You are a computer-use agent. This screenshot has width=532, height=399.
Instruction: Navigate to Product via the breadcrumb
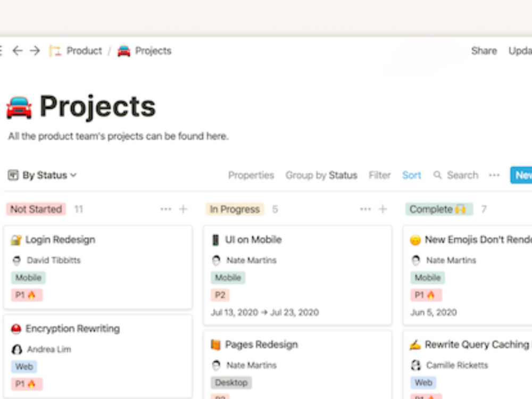(x=84, y=51)
